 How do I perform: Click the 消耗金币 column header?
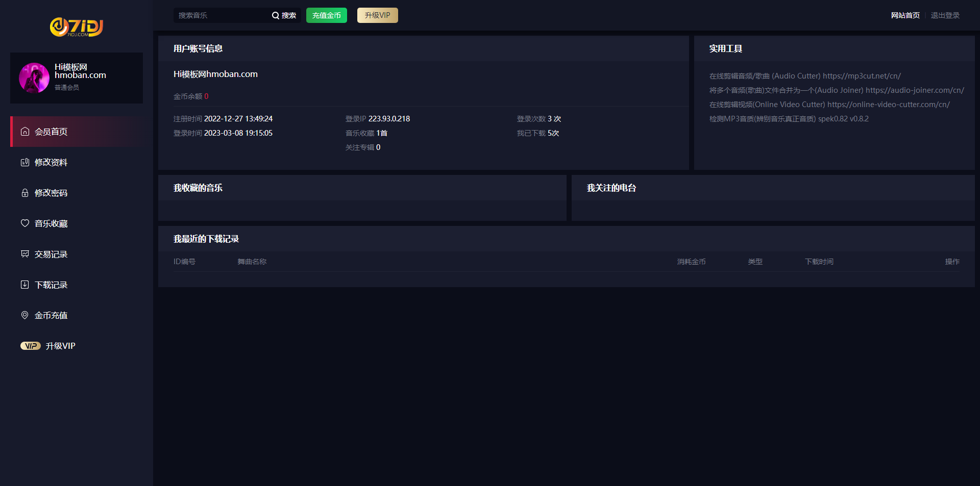(x=692, y=262)
